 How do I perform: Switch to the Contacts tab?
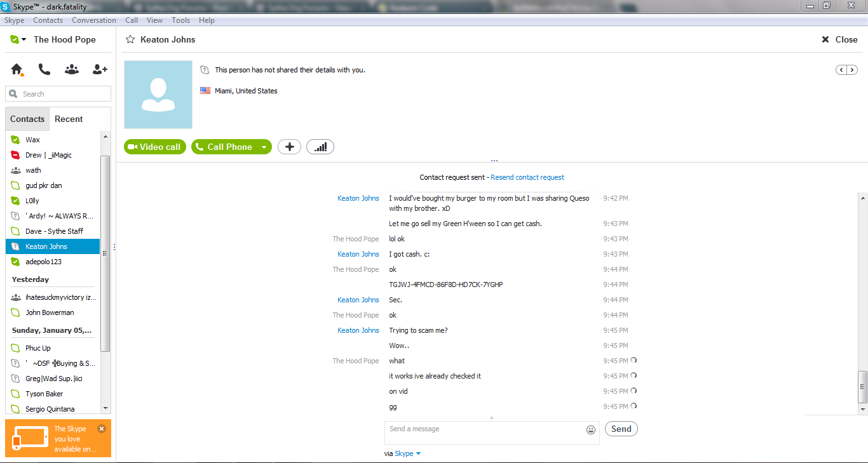point(27,119)
